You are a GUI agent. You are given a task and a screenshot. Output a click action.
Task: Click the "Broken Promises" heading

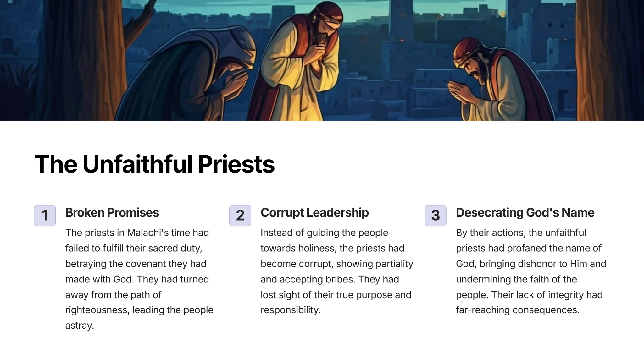click(112, 213)
